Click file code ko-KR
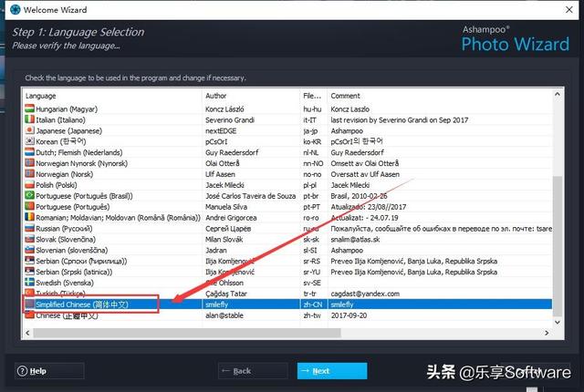This screenshot has height=392, width=584. 312,141
